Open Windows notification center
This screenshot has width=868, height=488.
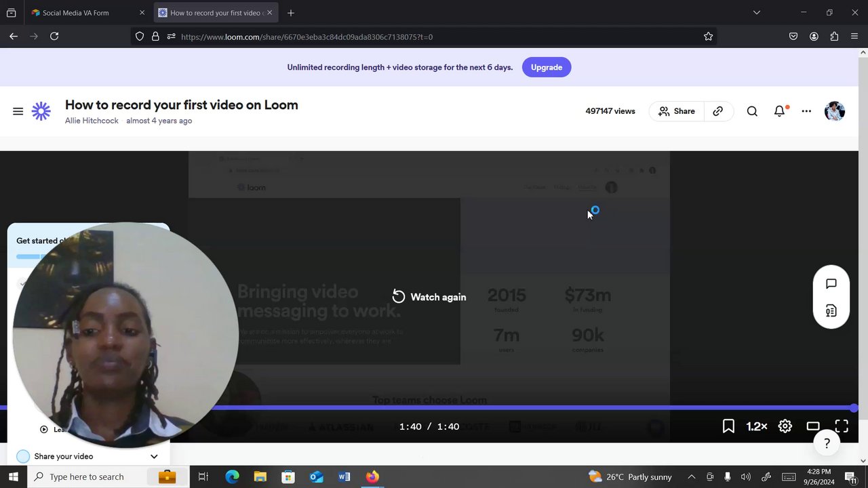click(x=850, y=476)
